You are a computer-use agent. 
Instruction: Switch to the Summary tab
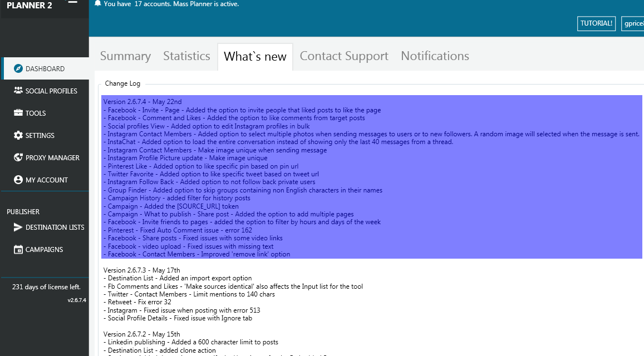(x=125, y=56)
